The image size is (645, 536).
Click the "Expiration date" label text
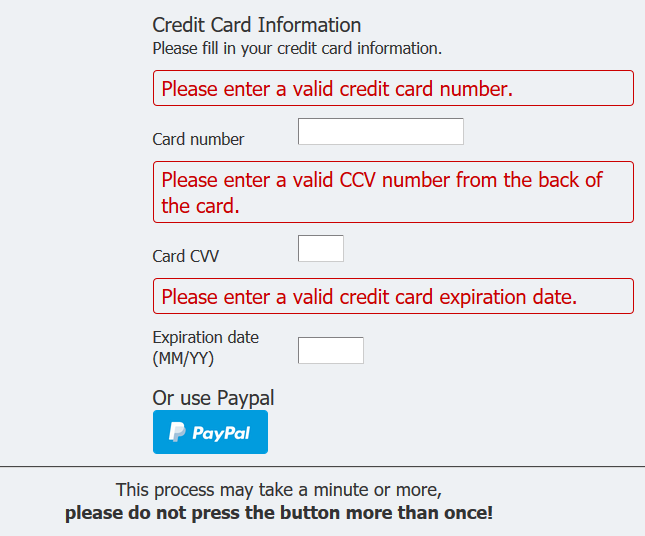pyautogui.click(x=205, y=337)
